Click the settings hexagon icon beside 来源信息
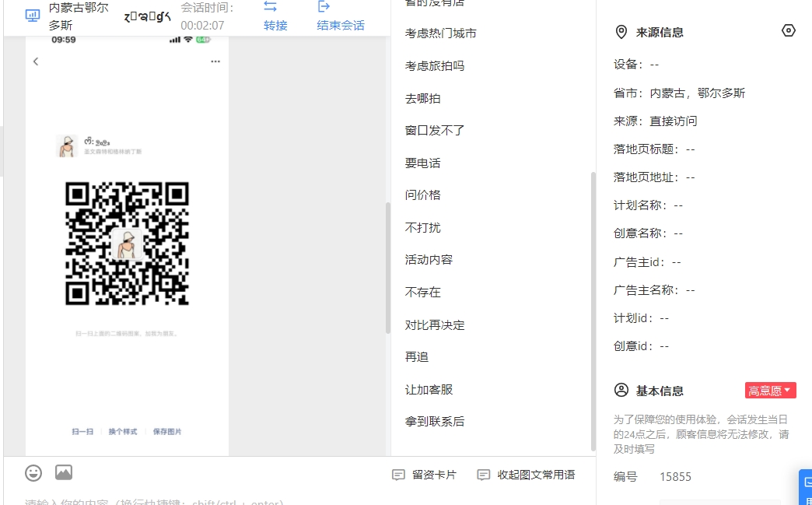The height and width of the screenshot is (505, 812). pos(788,30)
